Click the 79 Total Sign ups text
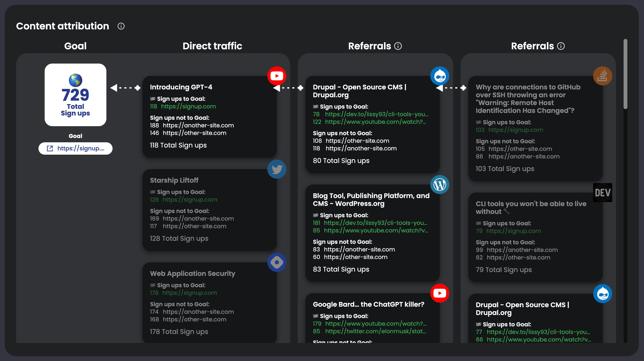Screen dimensions: 644x361 tap(503, 270)
